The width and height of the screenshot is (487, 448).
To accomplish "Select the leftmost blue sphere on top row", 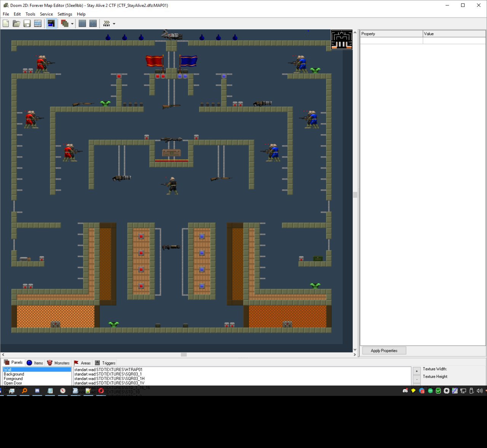I will pyautogui.click(x=108, y=37).
